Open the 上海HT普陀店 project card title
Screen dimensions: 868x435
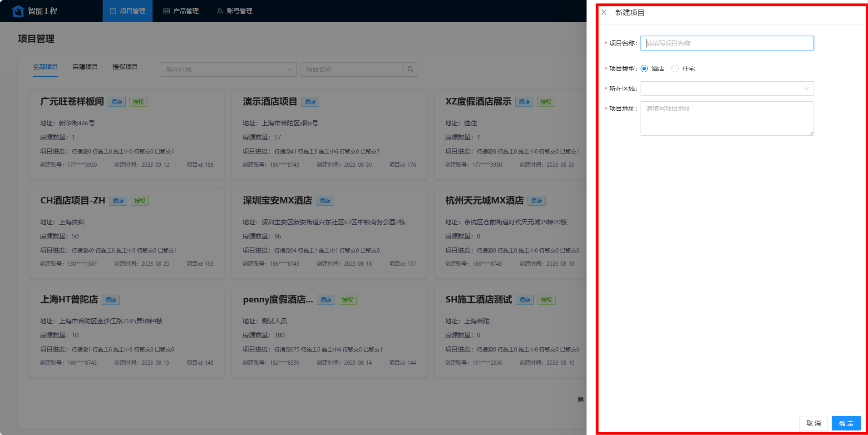click(x=69, y=300)
